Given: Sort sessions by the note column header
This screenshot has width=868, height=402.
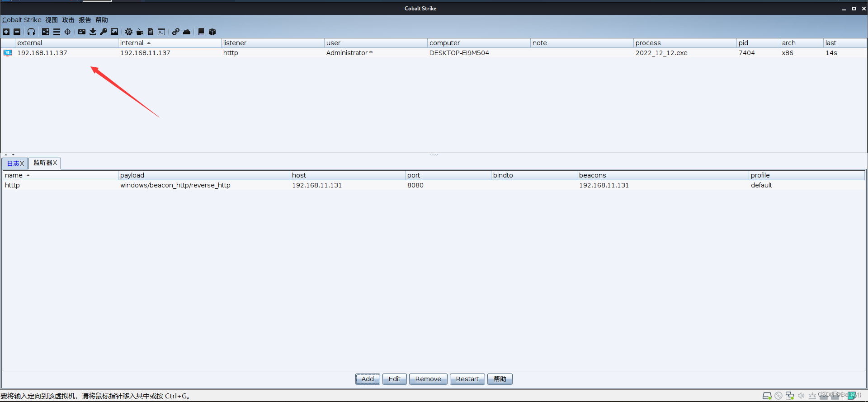Looking at the screenshot, I should [x=582, y=43].
